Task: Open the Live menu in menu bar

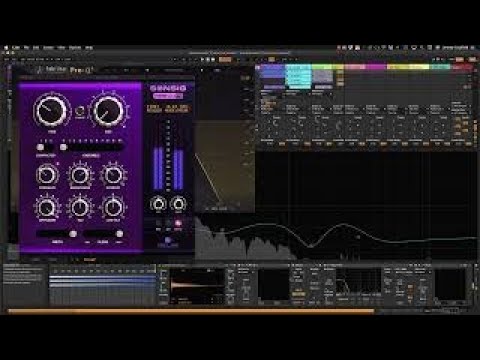Action: coord(16,48)
